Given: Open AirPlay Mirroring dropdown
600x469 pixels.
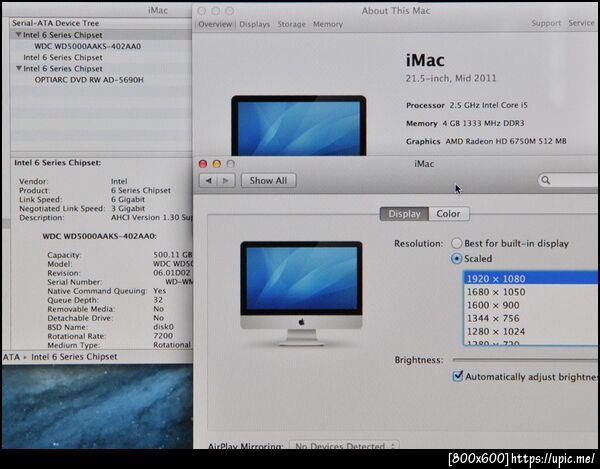Looking at the screenshot, I should pos(344,445).
